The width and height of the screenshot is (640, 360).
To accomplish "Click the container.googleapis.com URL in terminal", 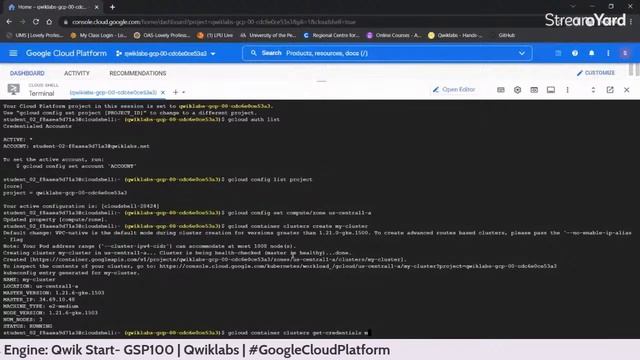I will click(217, 260).
